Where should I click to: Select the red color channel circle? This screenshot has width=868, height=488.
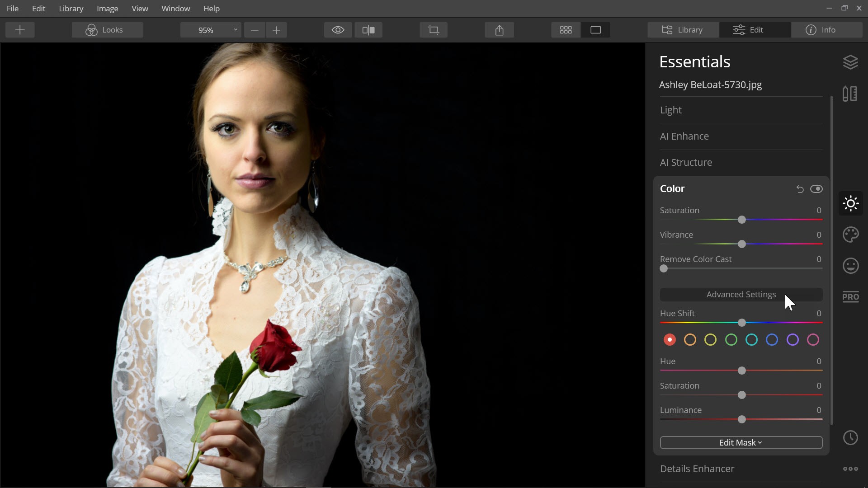[x=670, y=340]
